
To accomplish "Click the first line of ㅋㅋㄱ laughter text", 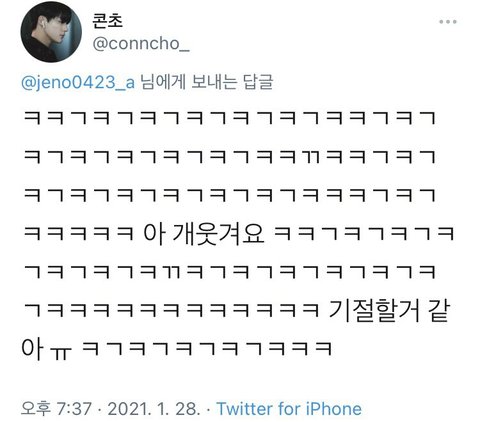I will (x=230, y=118).
